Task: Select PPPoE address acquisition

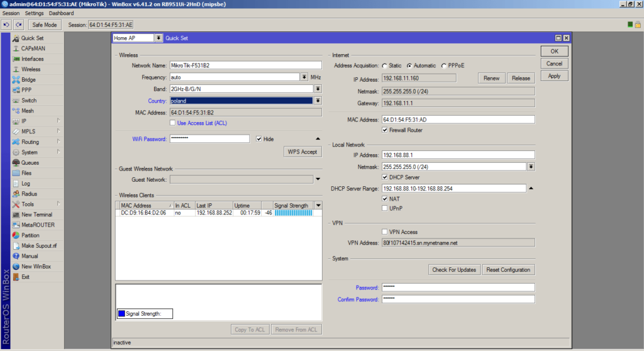Action: 444,65
